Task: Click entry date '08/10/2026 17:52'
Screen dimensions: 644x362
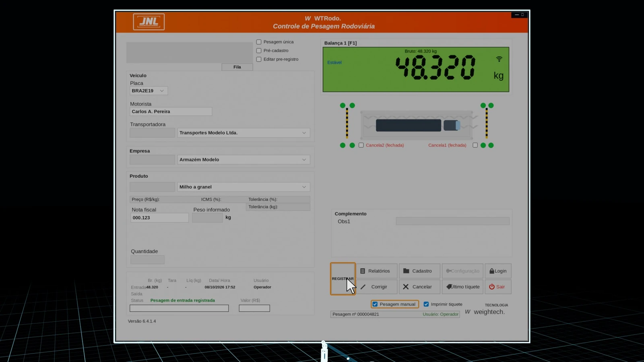Action: click(220, 287)
